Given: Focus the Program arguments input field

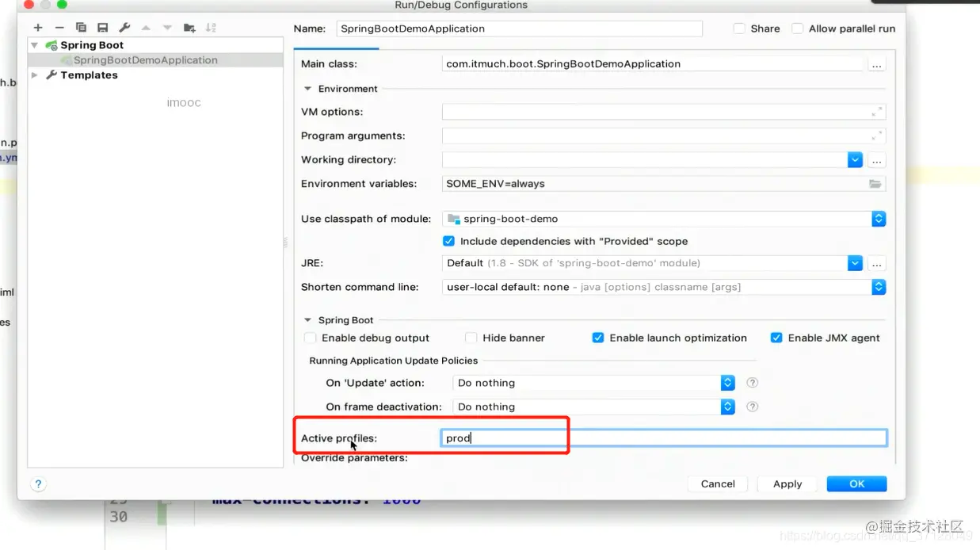Looking at the screenshot, I should (664, 136).
